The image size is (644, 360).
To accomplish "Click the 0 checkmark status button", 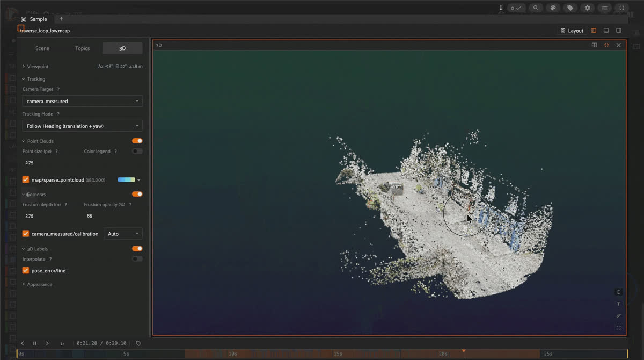I will (x=516, y=8).
